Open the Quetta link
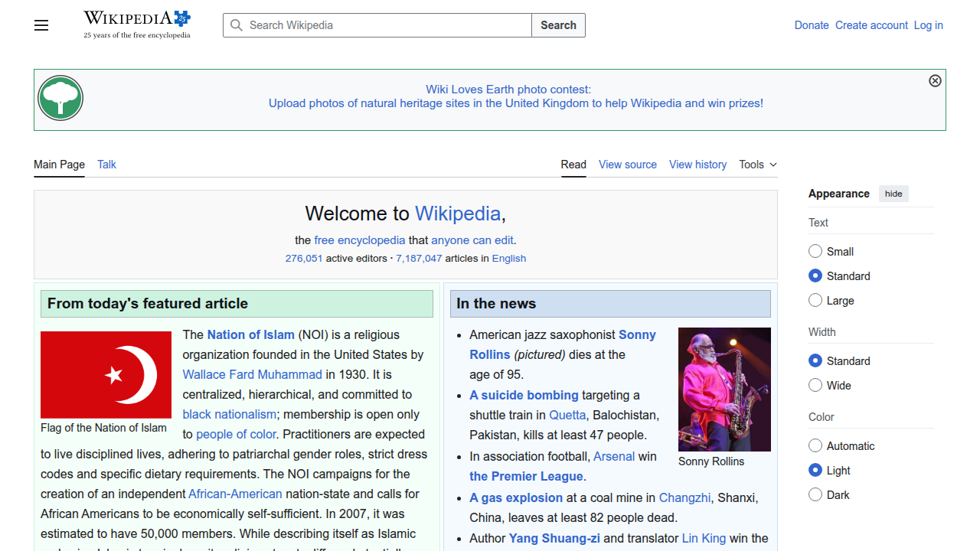 (567, 415)
